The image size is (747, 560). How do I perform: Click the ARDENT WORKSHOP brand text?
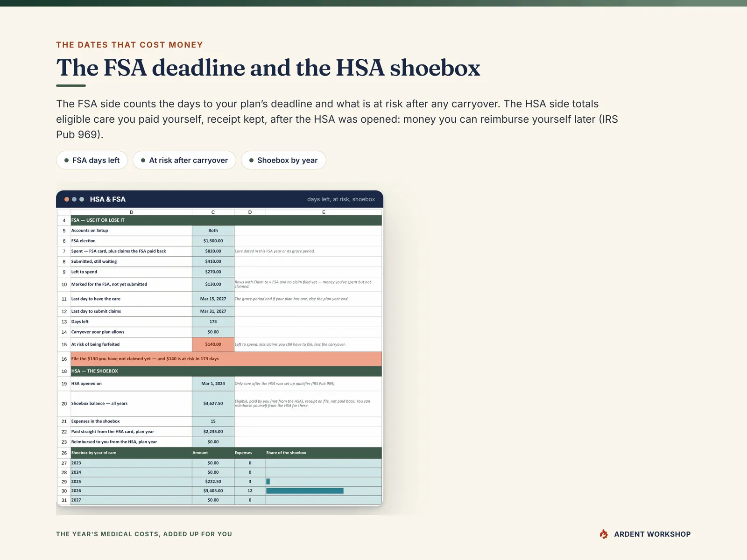pos(652,534)
